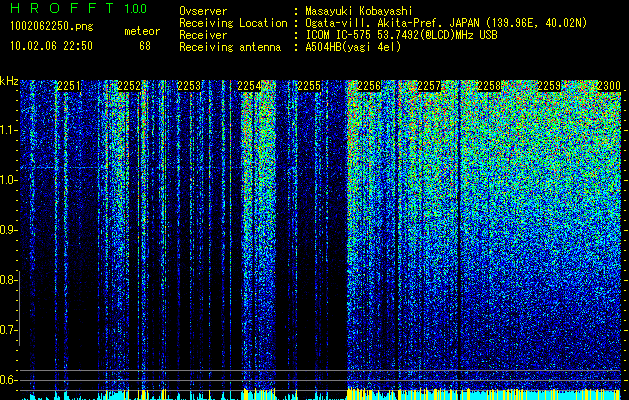This screenshot has width=629, height=400.
Task: Select ICOM IC-575 53.7492 MHz USB text
Action: [x=401, y=35]
